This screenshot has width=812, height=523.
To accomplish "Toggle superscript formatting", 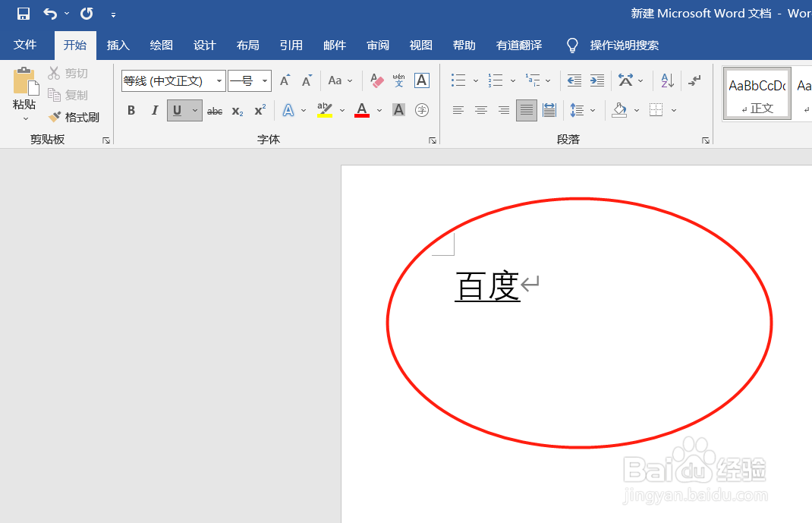I will pos(260,110).
